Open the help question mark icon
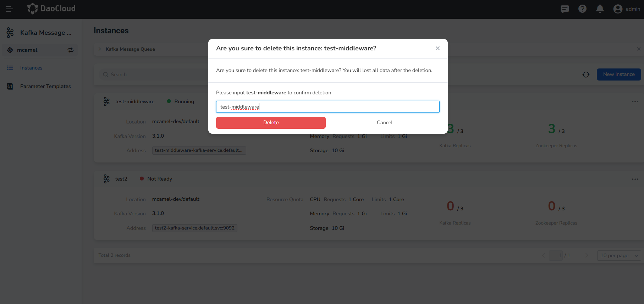The height and width of the screenshot is (304, 644). [x=582, y=9]
